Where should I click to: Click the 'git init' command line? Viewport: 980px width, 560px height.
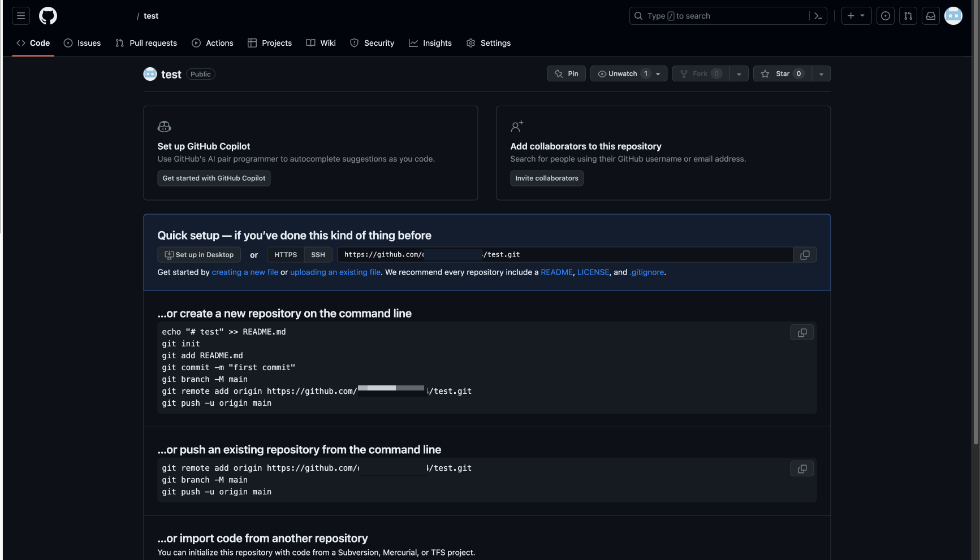click(181, 344)
